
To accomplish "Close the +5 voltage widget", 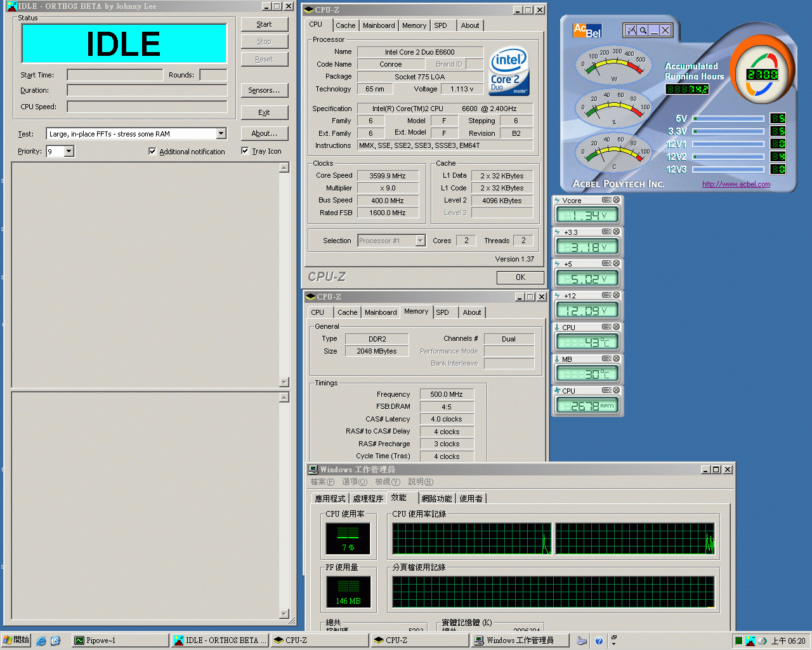I will (x=616, y=263).
